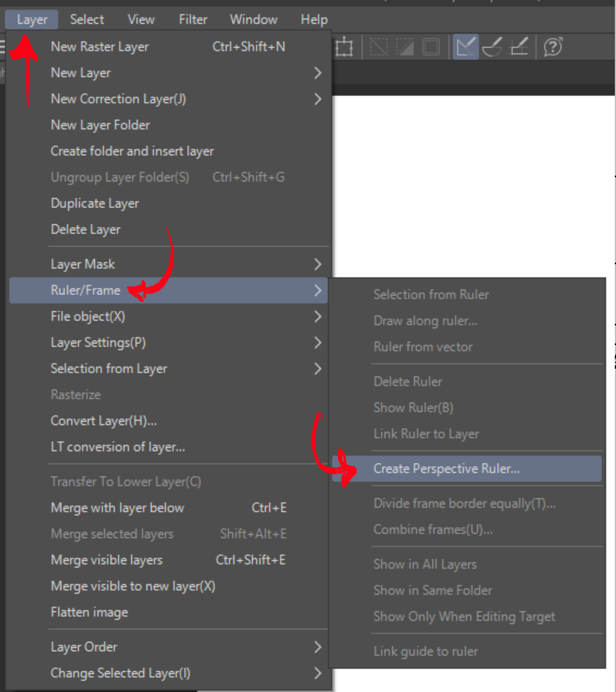
Task: Expand the New Layer submenu arrow
Action: (317, 73)
